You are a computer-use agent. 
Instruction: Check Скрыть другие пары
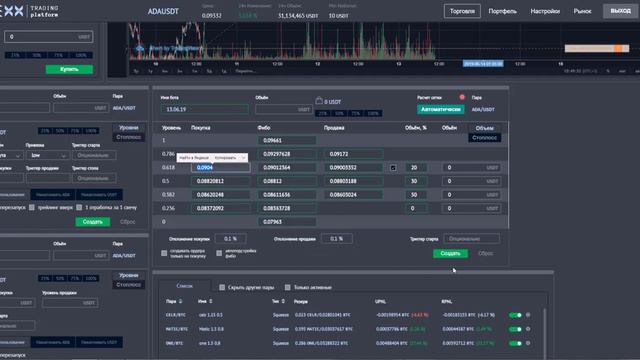point(222,287)
